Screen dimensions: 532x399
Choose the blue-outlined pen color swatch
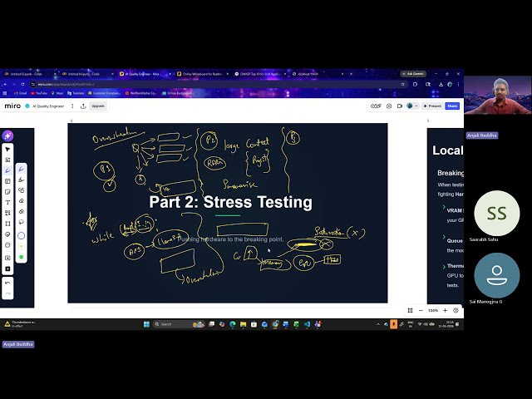pos(21,235)
